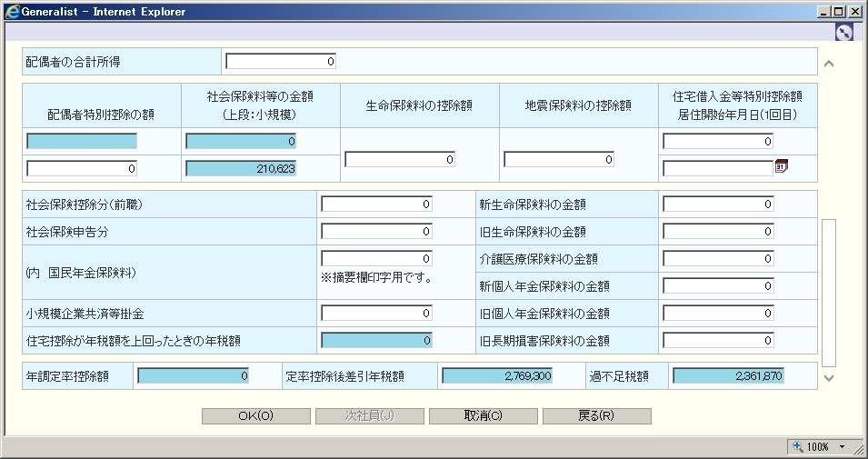The height and width of the screenshot is (459, 868).
Task: Focus the 介護医療保険料の金額 input field
Action: [718, 258]
